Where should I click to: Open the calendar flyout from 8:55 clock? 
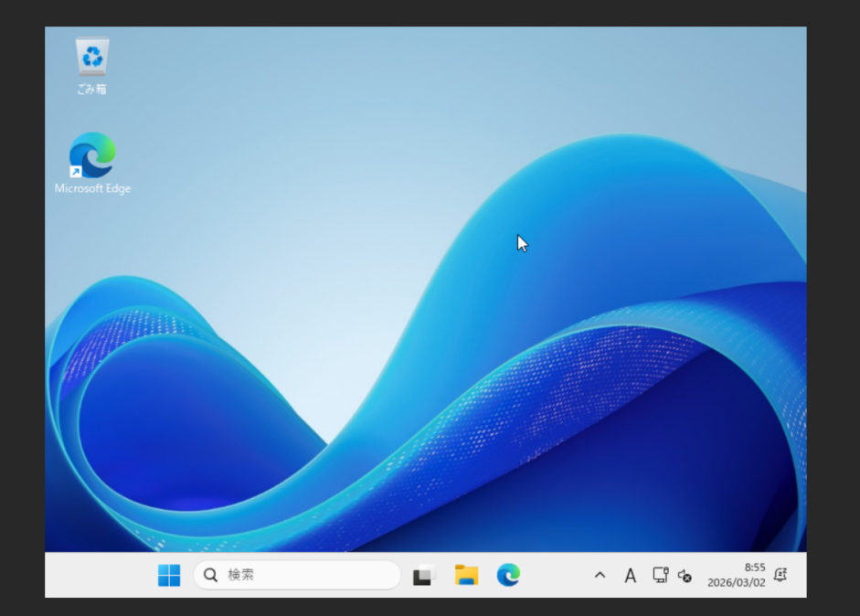tap(754, 568)
